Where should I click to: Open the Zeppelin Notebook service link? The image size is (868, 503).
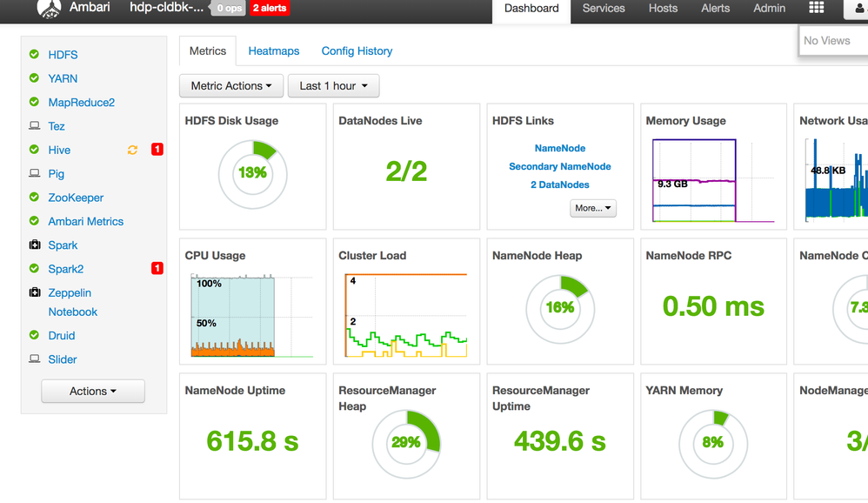(72, 303)
